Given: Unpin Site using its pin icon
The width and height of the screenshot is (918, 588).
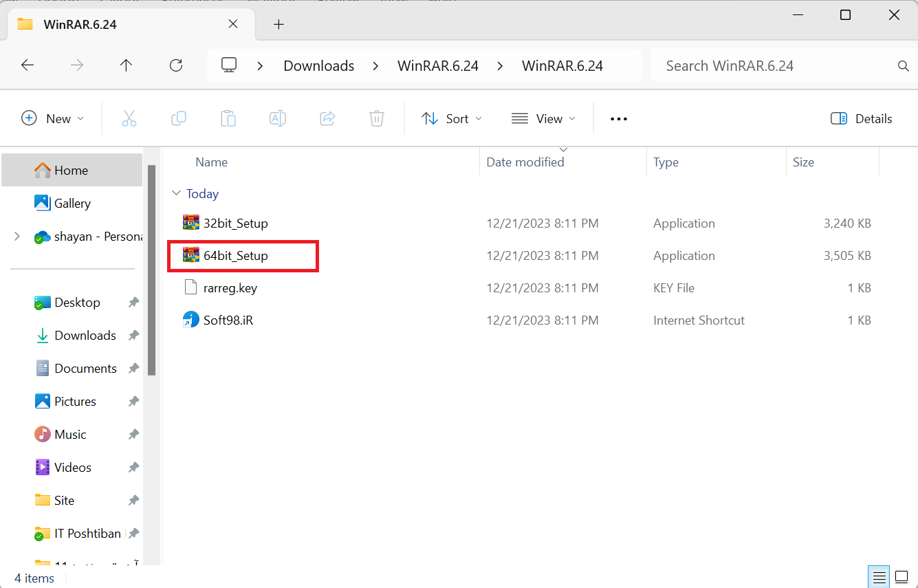Looking at the screenshot, I should tap(133, 501).
